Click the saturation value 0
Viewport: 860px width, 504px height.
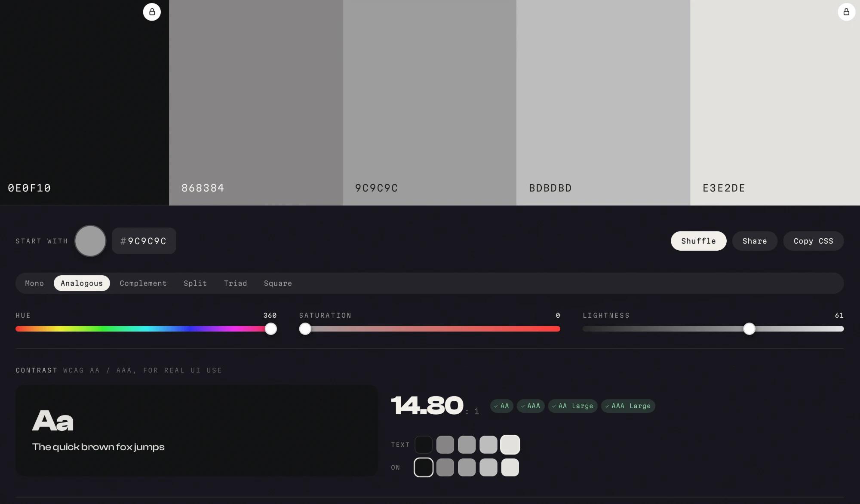point(558,316)
